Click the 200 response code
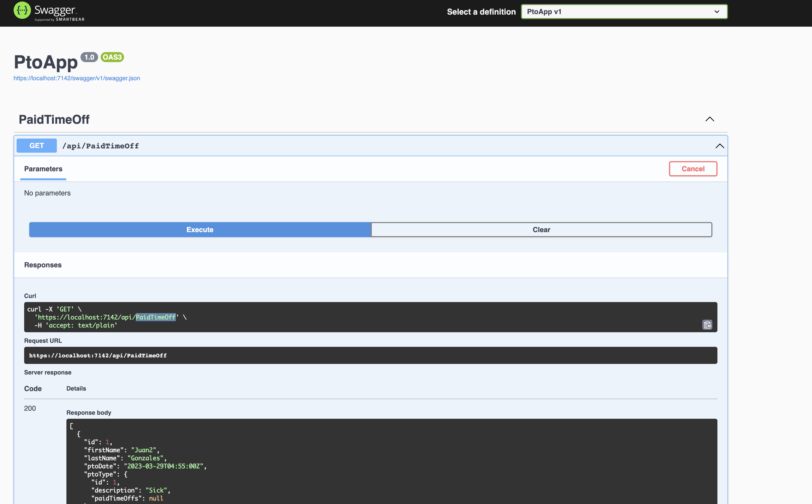 (30, 408)
